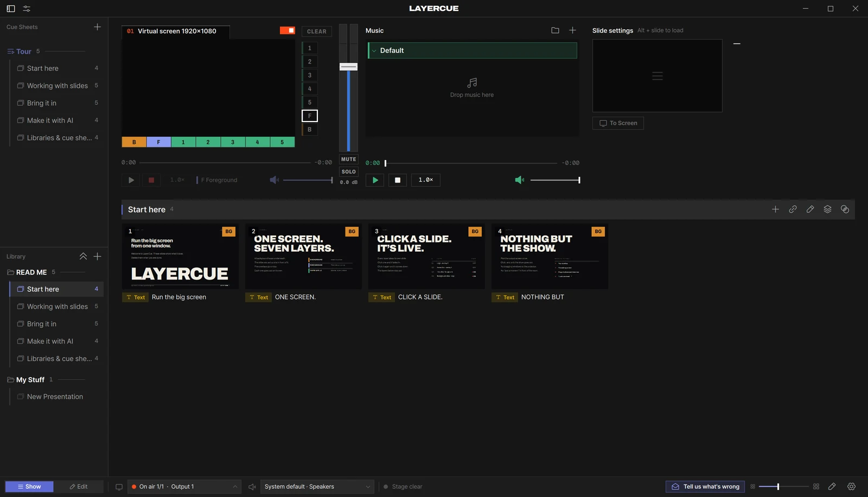Click the CLEAR button

click(317, 31)
